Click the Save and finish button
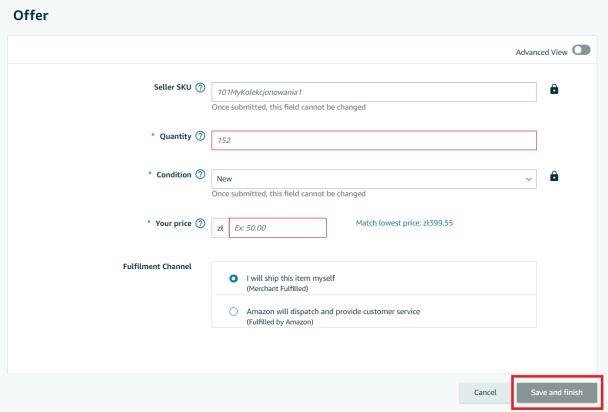The height and width of the screenshot is (412, 608). pyautogui.click(x=557, y=392)
